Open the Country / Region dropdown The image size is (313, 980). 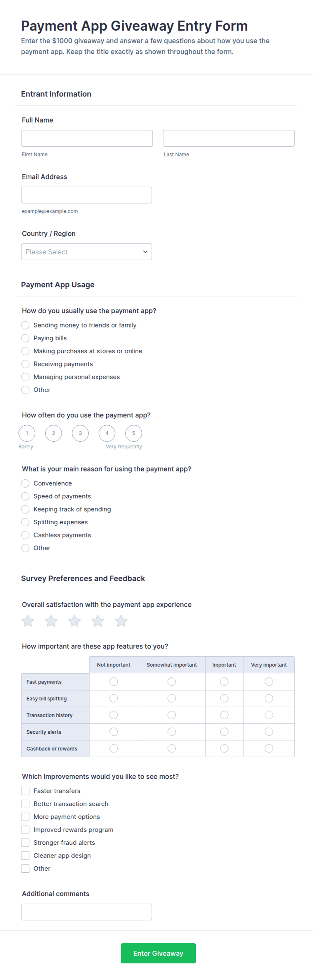pos(86,252)
